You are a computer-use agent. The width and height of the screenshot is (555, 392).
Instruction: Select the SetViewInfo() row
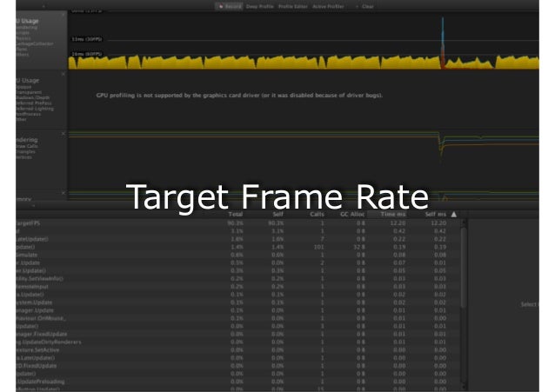pos(237,278)
